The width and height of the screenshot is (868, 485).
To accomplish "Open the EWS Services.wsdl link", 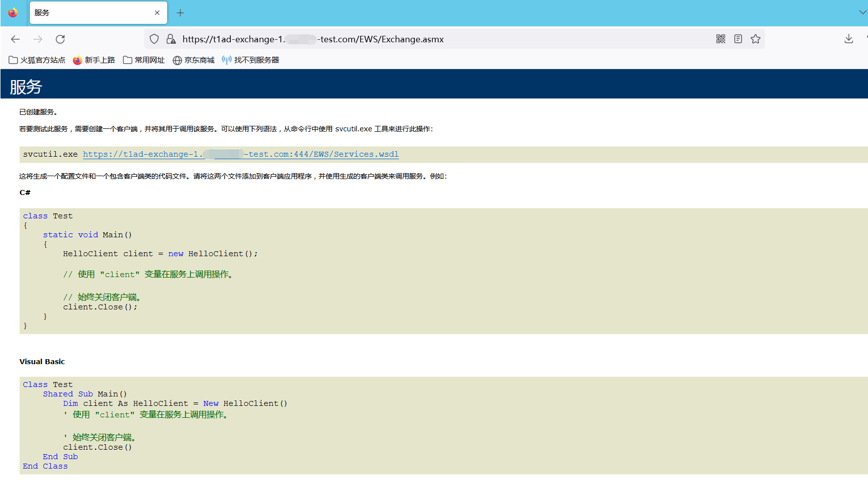I will 240,154.
